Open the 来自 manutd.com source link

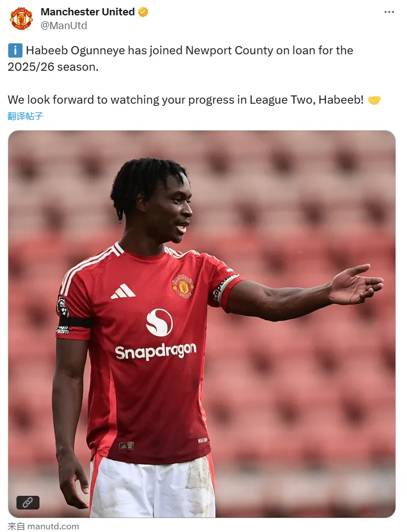(x=43, y=526)
